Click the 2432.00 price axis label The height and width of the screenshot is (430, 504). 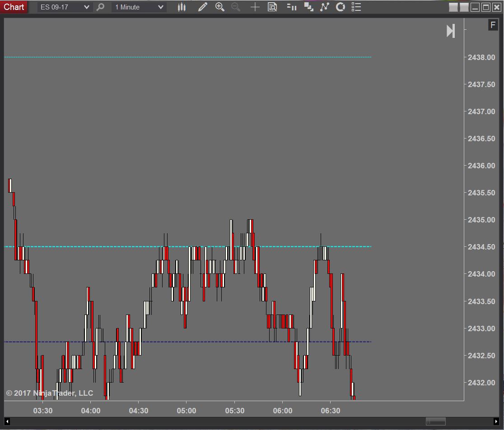tap(481, 383)
